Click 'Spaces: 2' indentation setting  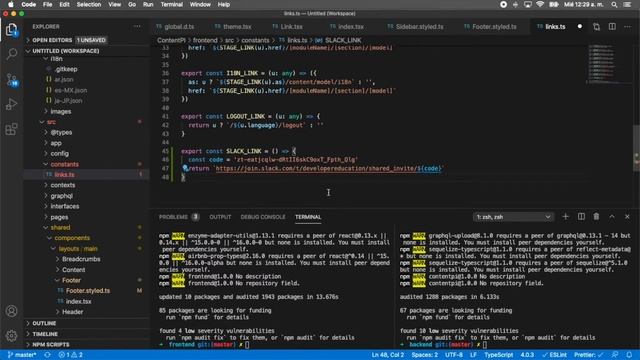pyautogui.click(x=424, y=355)
